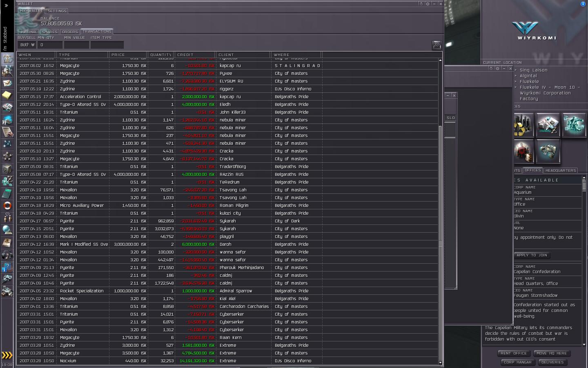This screenshot has width=588, height=368.
Task: Click the yellow chevrons icon at sidebar bottom
Action: tap(7, 355)
